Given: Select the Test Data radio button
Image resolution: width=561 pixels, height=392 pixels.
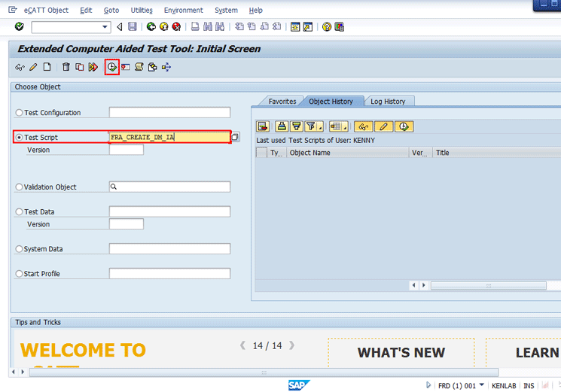Looking at the screenshot, I should click(20, 212).
